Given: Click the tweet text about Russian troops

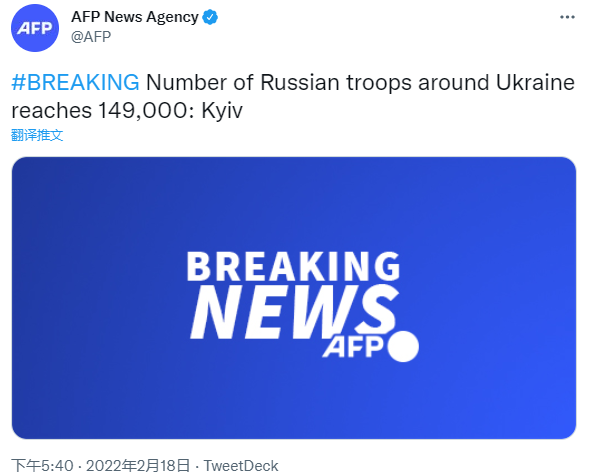Looking at the screenshot, I should (293, 96).
